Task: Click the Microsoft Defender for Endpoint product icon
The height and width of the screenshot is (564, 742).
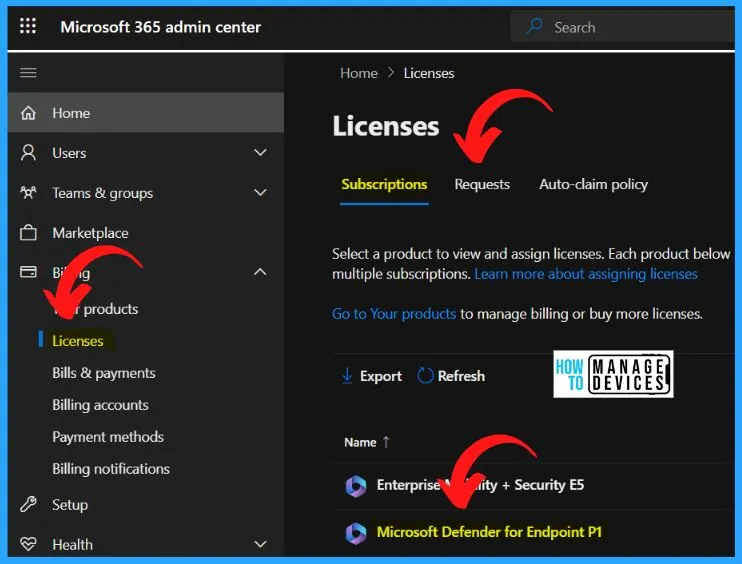Action: [x=356, y=533]
